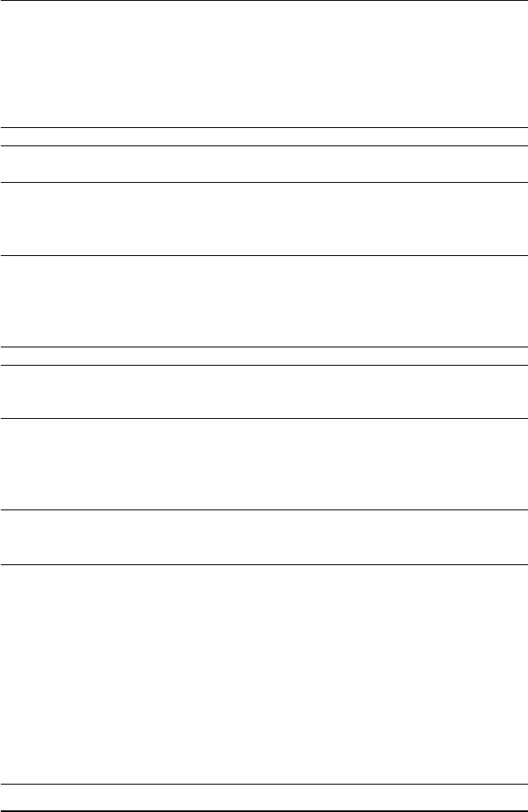Click the last blank band above thick line
Viewport: 528px width, 812px height.
(x=264, y=797)
